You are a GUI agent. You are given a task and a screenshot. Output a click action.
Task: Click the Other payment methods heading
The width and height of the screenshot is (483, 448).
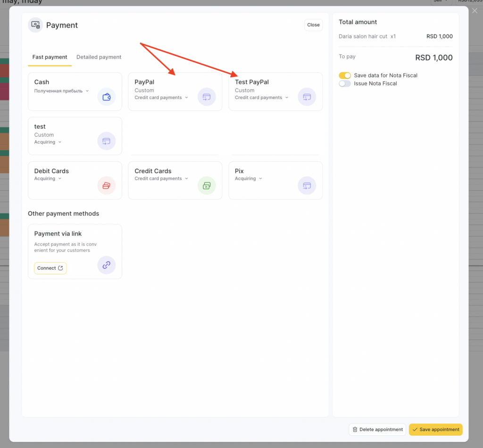64,214
